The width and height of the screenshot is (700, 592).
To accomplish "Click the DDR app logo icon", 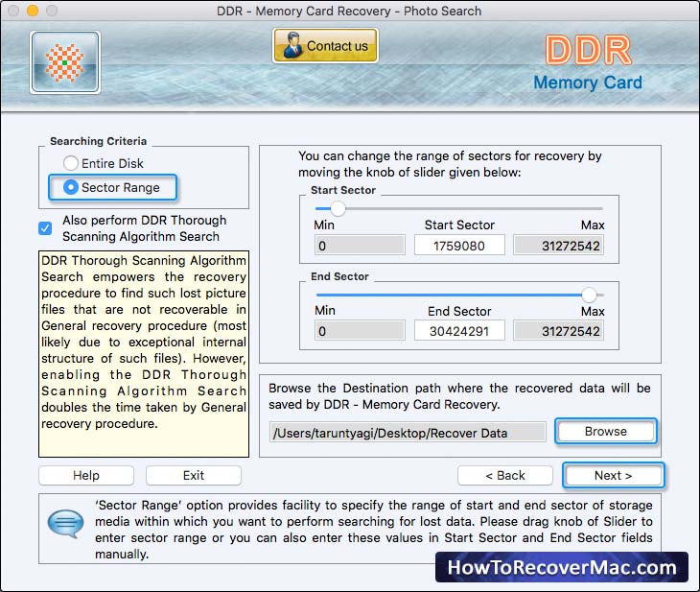I will pos(65,62).
